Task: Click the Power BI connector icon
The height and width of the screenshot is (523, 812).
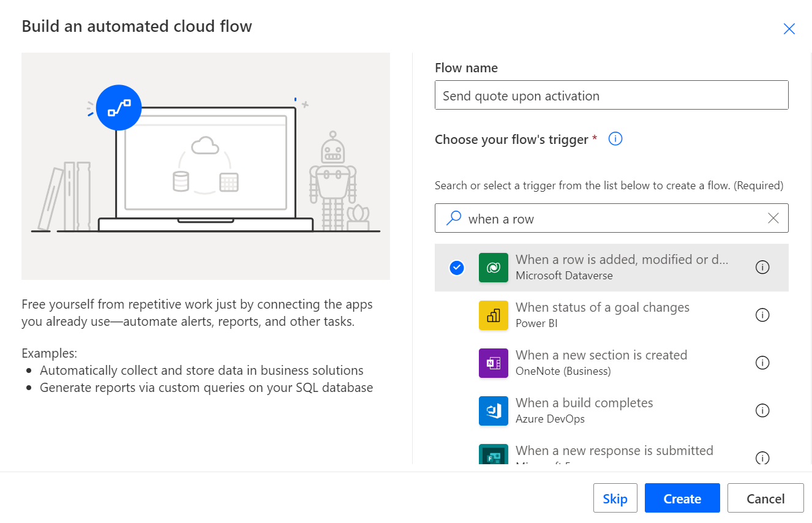Action: tap(494, 315)
